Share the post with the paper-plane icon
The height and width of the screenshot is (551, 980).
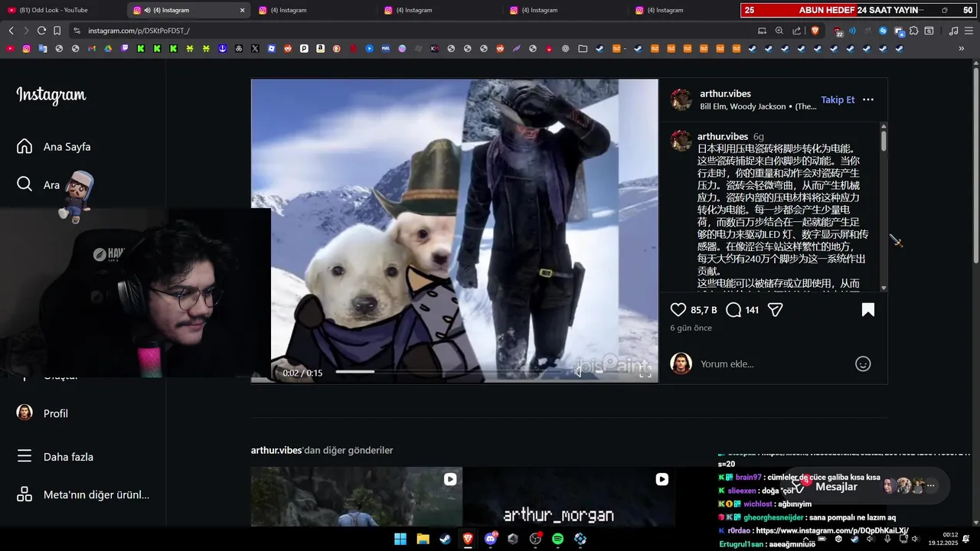coord(775,310)
